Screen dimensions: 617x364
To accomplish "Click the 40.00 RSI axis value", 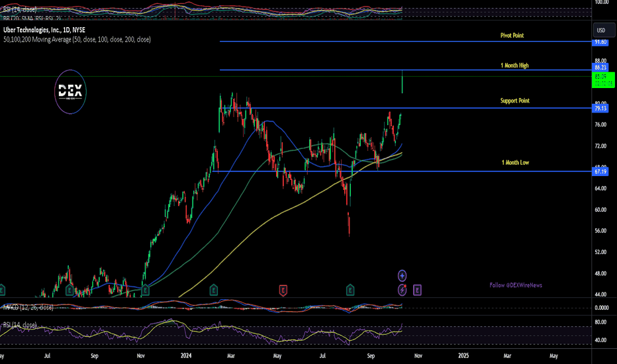I will [x=600, y=340].
